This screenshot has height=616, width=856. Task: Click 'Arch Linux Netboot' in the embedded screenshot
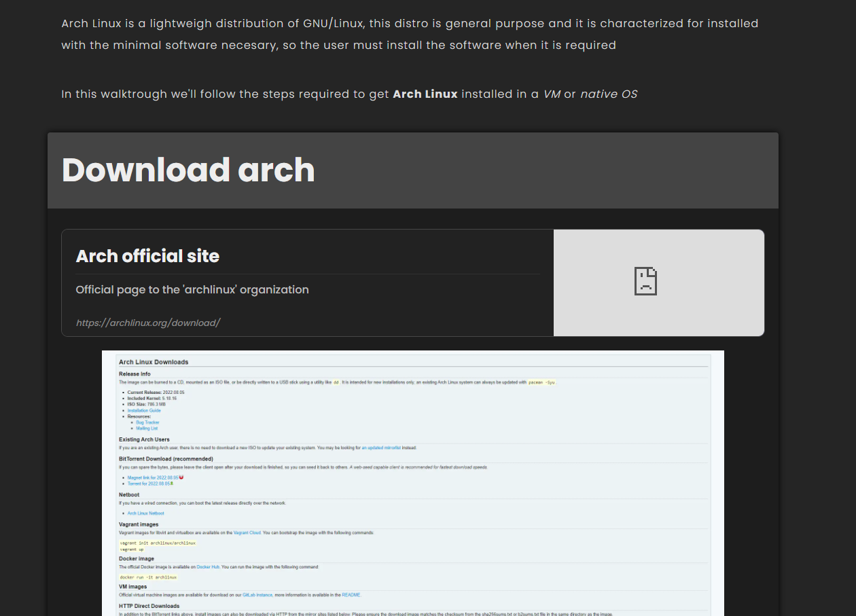pos(145,513)
